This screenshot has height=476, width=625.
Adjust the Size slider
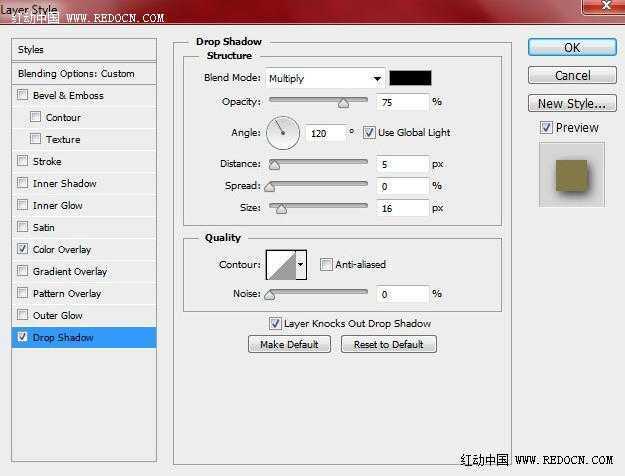tap(281, 208)
